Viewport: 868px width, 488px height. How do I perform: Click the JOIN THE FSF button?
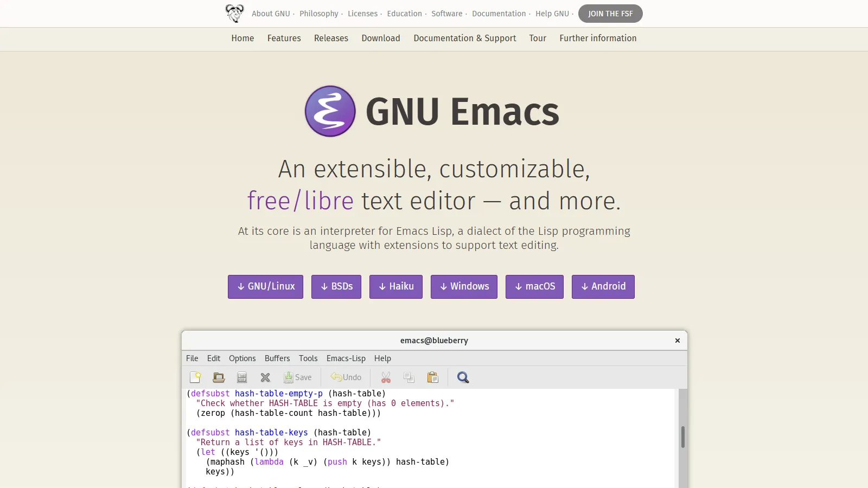(x=610, y=14)
